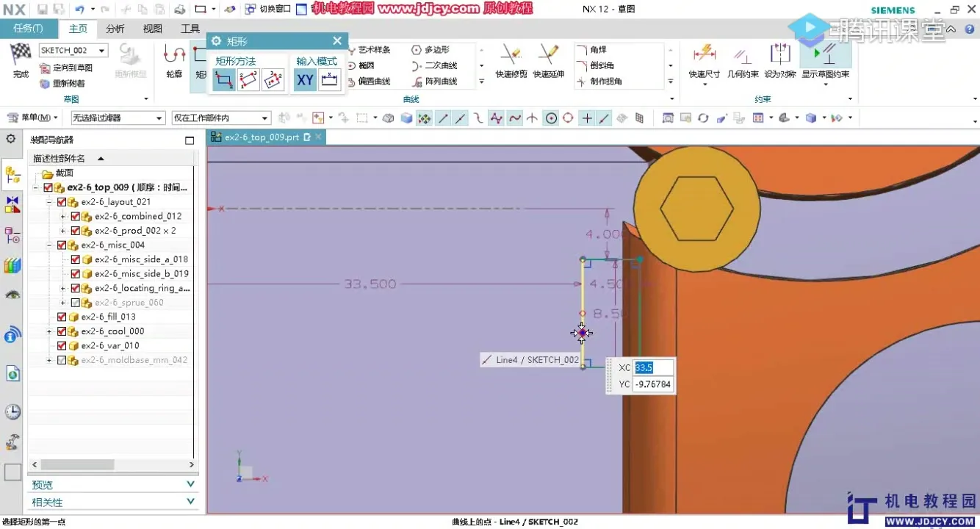Click the XC coordinate input field

pos(652,367)
